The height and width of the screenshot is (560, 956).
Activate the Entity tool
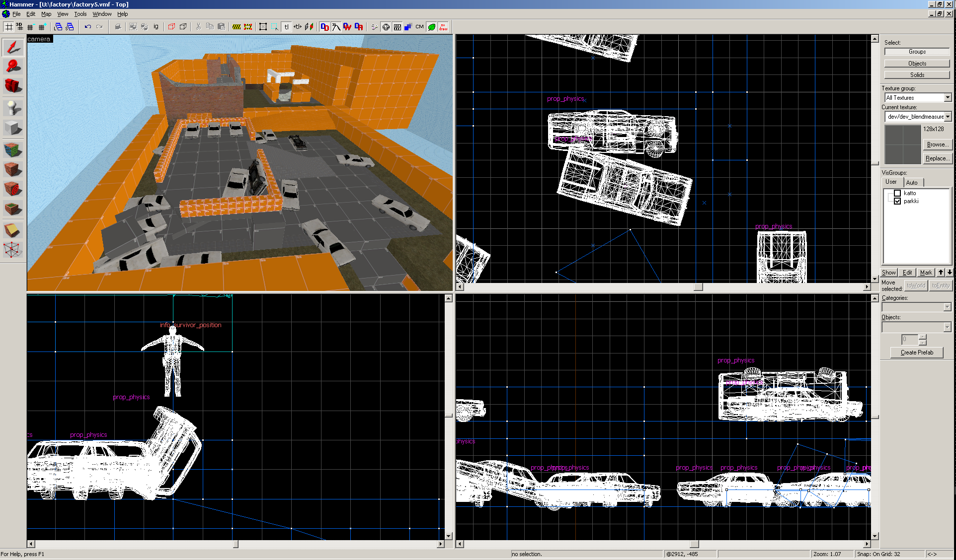(13, 108)
